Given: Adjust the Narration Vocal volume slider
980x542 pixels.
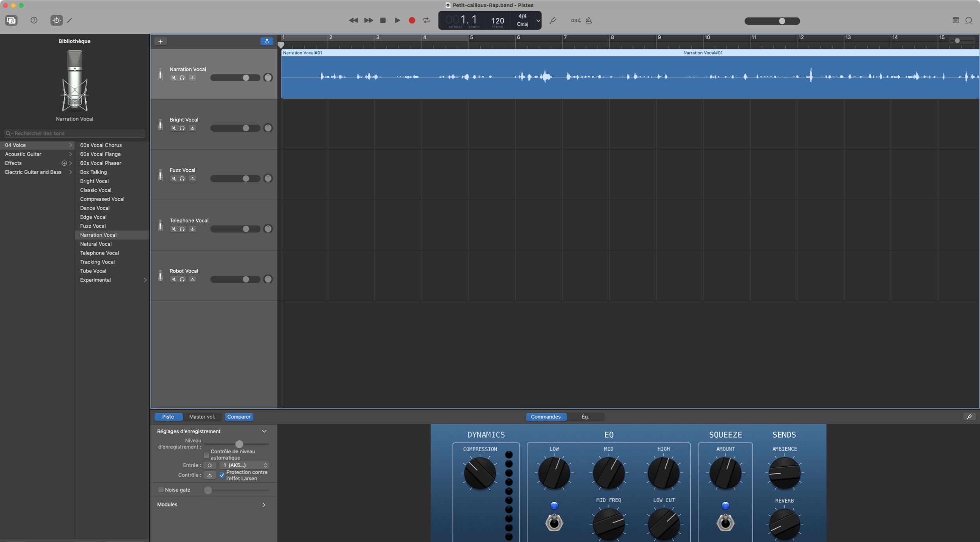Looking at the screenshot, I should [246, 78].
